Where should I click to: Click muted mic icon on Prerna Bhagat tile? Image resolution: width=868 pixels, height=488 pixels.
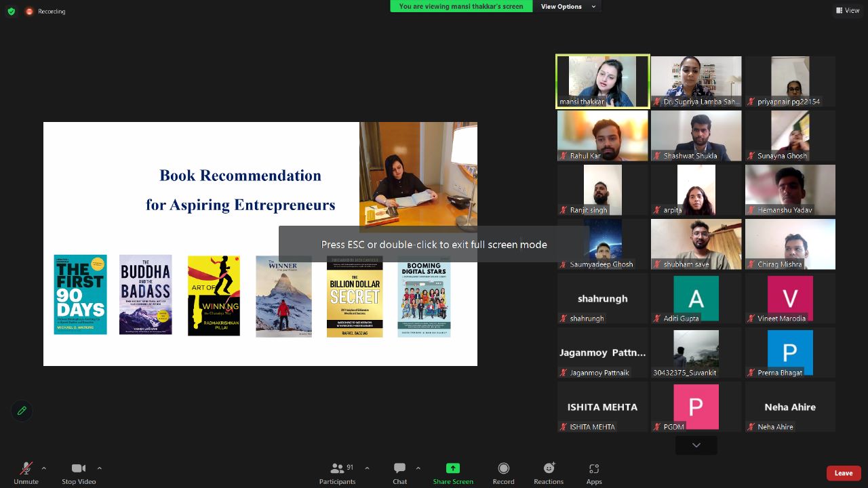click(751, 373)
